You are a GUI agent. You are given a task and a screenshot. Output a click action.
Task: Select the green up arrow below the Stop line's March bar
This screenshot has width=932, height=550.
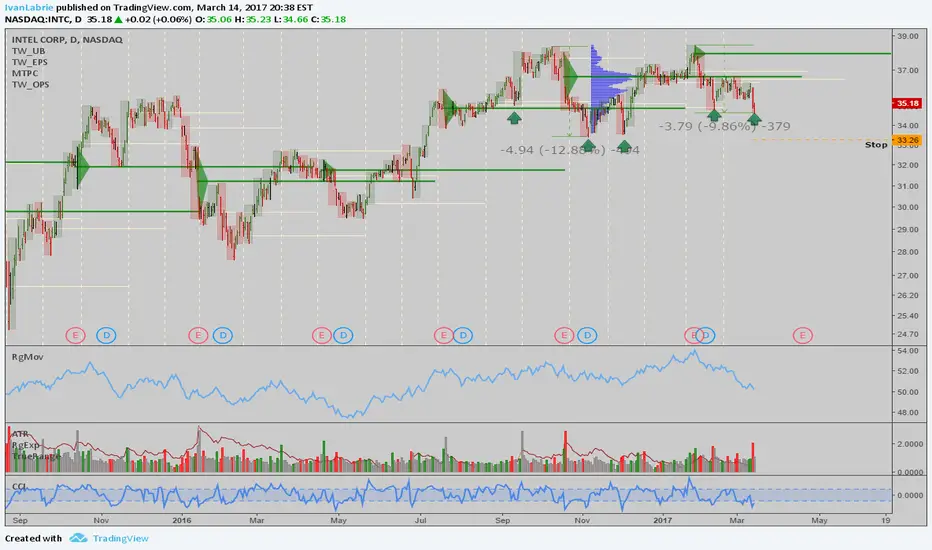[x=754, y=118]
